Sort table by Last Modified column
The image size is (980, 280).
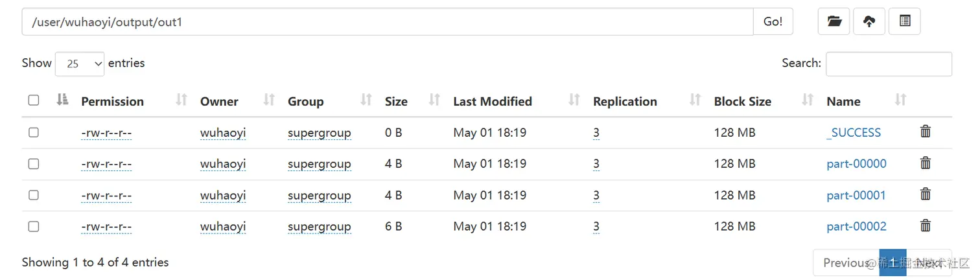pyautogui.click(x=493, y=101)
